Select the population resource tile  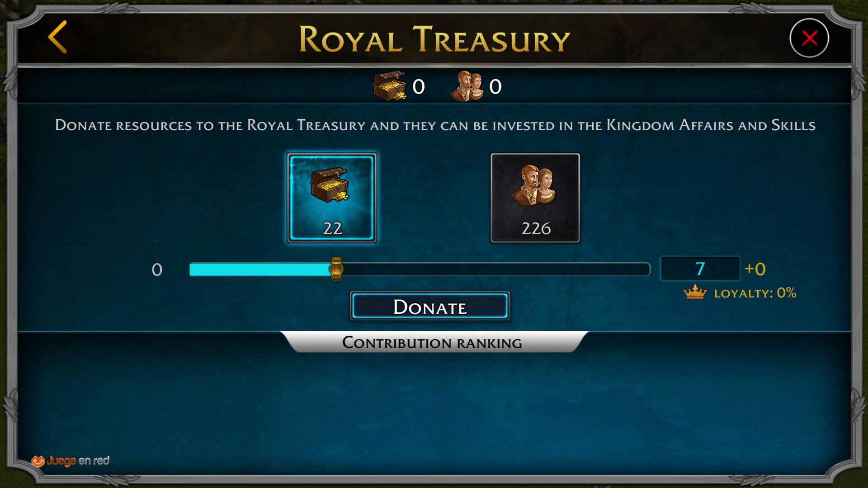pos(535,198)
